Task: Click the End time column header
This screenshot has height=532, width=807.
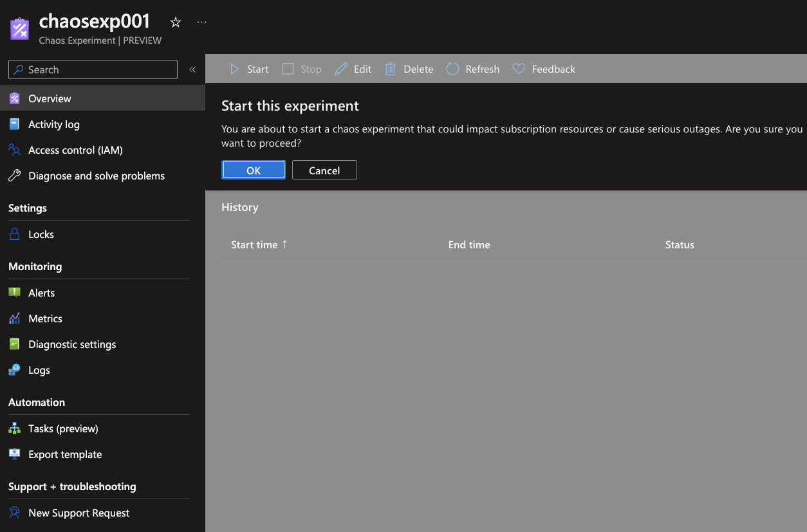Action: [x=469, y=244]
